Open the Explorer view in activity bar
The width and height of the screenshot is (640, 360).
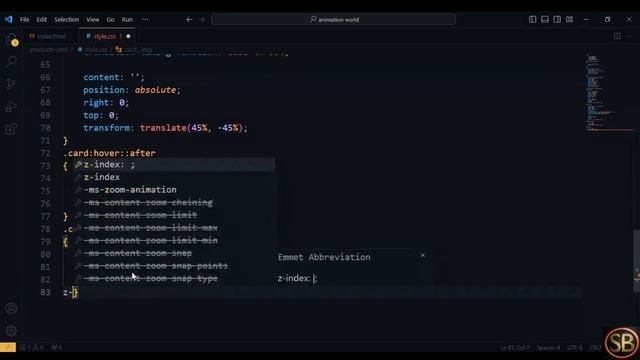[x=11, y=40]
